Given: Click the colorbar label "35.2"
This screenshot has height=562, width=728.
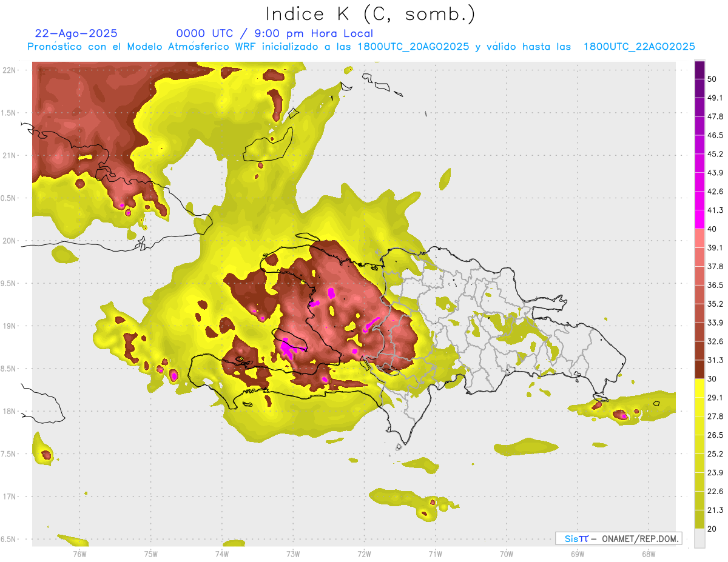Looking at the screenshot, I should point(716,304).
